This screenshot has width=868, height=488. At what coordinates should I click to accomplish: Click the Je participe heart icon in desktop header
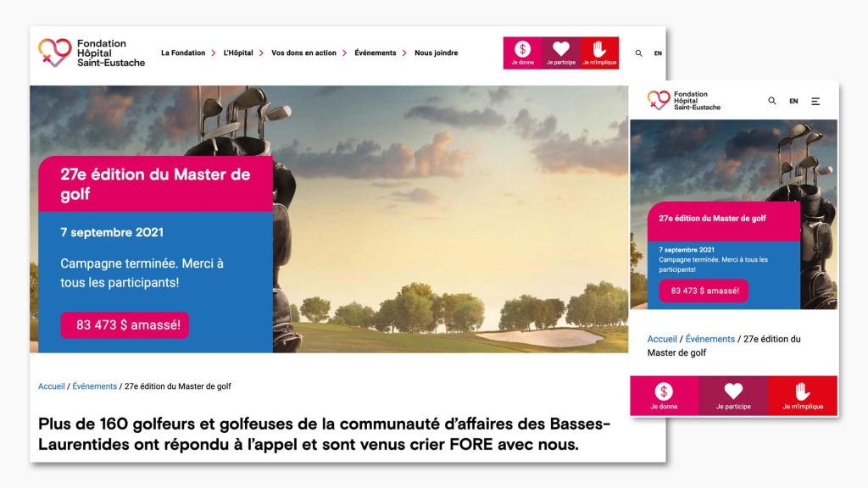click(561, 48)
